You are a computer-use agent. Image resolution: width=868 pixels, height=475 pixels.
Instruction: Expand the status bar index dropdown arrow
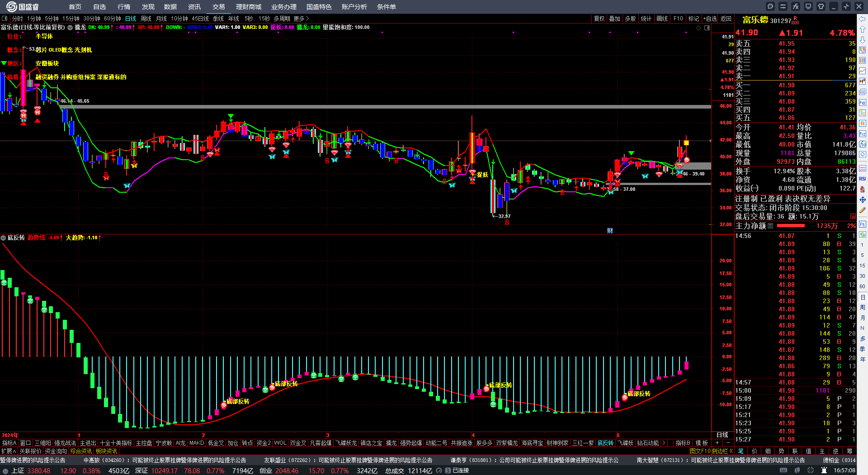[5, 470]
